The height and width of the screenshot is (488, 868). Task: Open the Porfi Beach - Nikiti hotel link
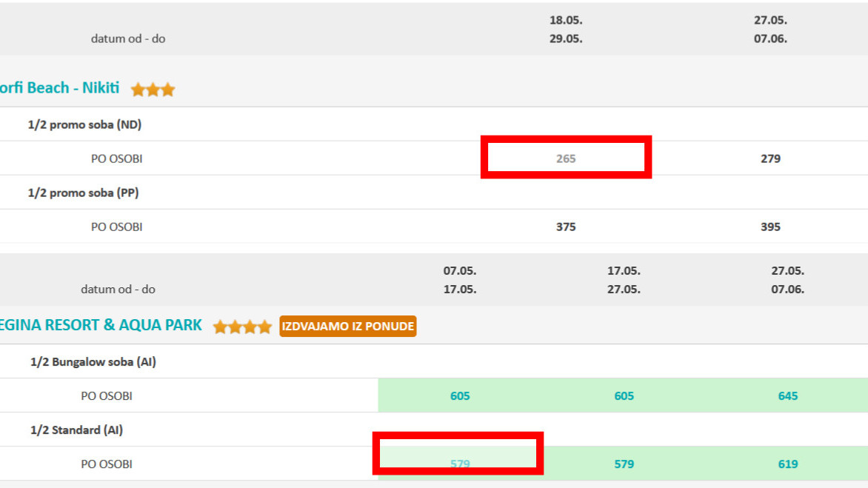click(59, 88)
